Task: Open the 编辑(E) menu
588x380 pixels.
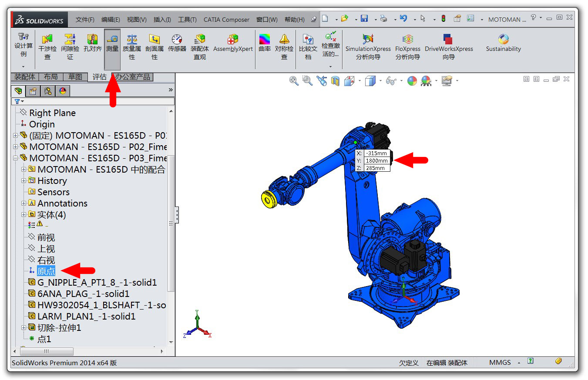Action: pyautogui.click(x=111, y=20)
